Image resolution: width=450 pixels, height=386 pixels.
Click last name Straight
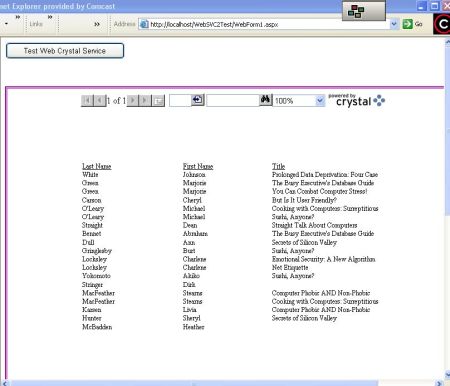tap(92, 225)
